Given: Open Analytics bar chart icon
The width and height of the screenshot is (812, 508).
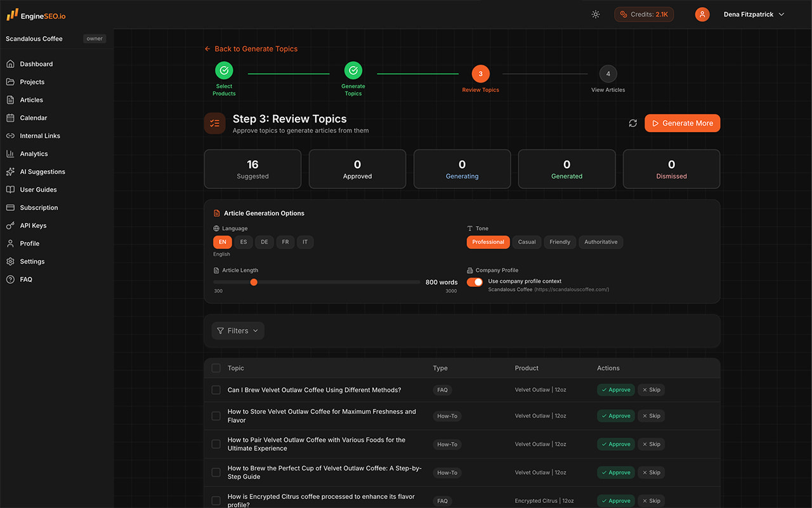Looking at the screenshot, I should click(10, 154).
